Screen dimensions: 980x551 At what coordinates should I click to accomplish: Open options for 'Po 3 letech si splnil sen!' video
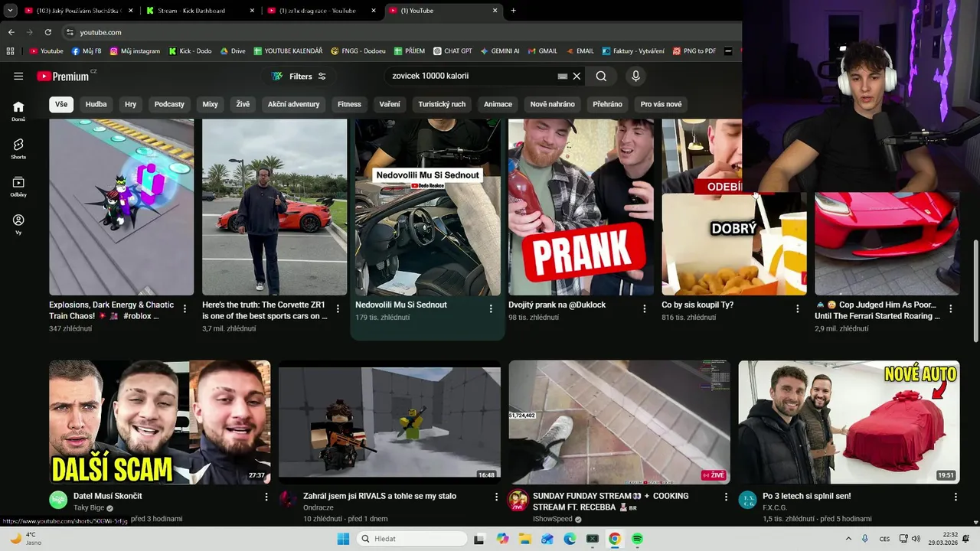click(955, 497)
